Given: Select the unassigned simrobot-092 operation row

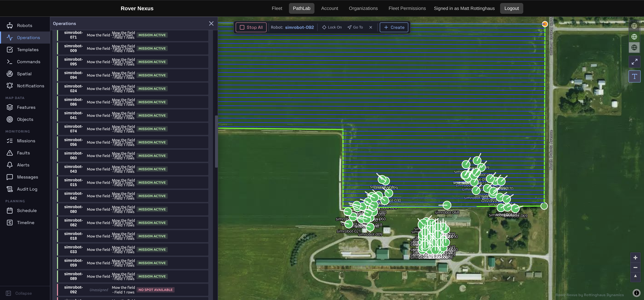Looking at the screenshot, I should [x=133, y=290].
